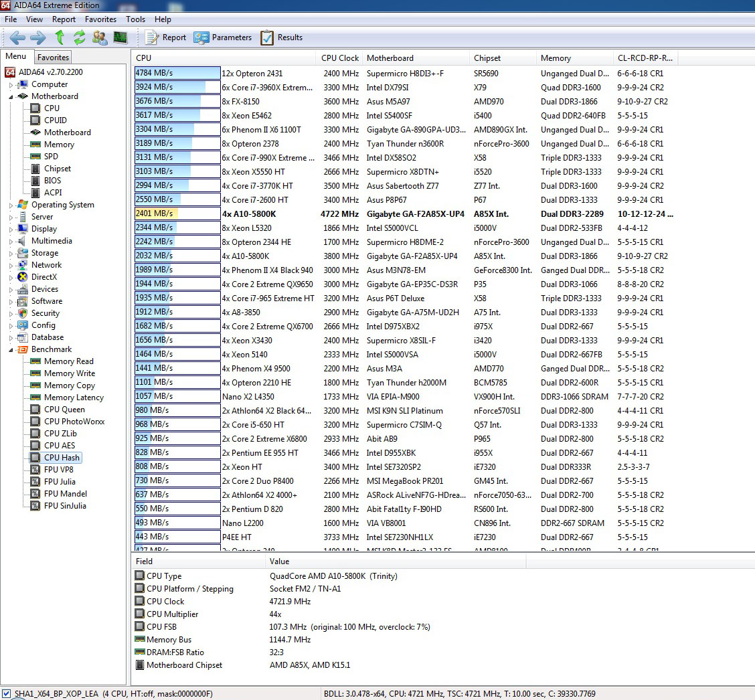Collapse the Benchmark tree node
The width and height of the screenshot is (755, 700).
(x=11, y=350)
